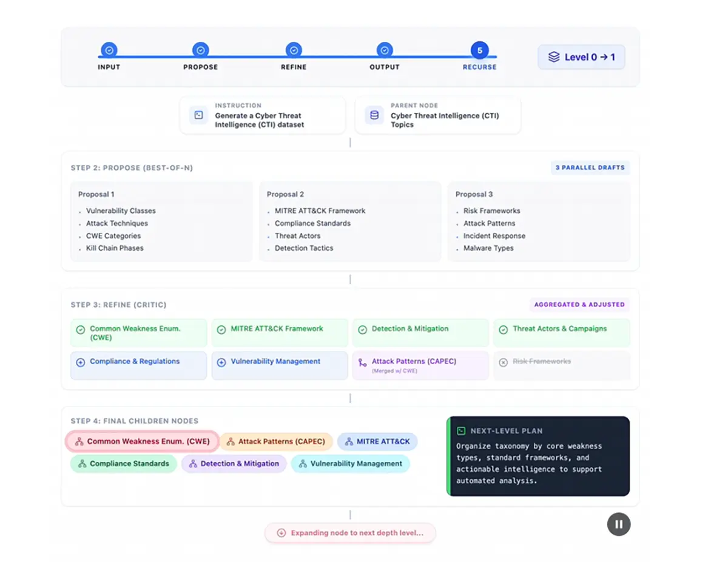Click the Aggregated & Adjusted badge

[x=579, y=305]
